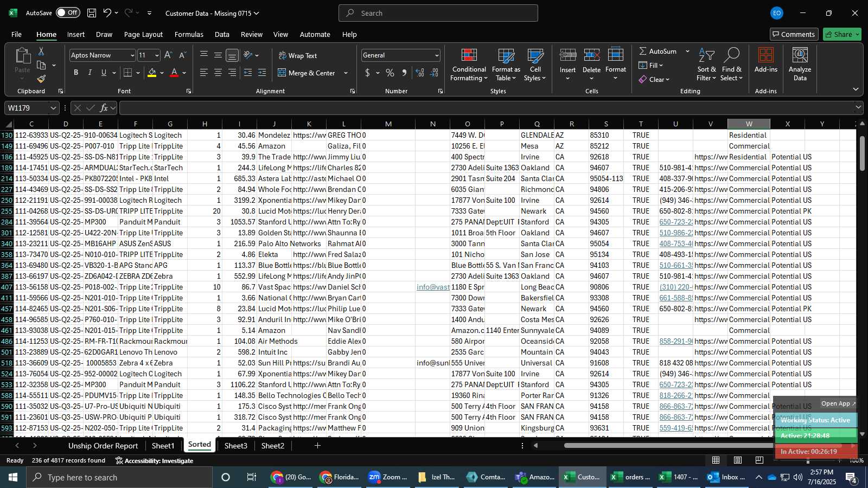Toggle Align Left

pyautogui.click(x=204, y=73)
